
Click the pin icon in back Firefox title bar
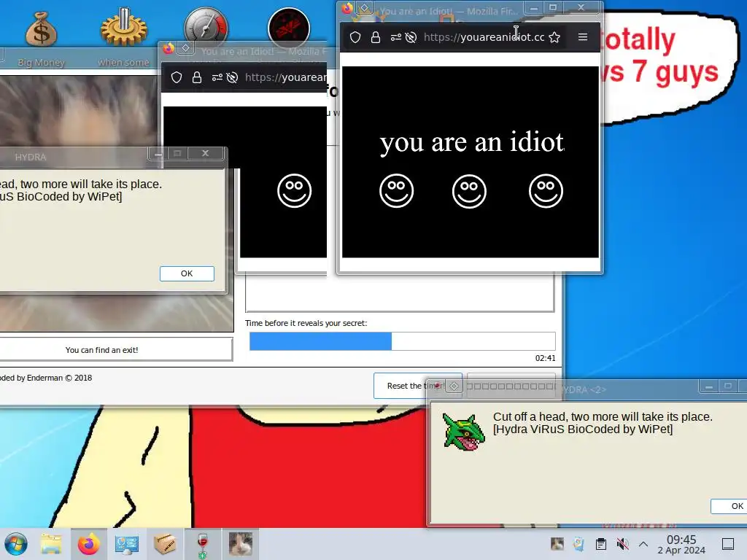pyautogui.click(x=186, y=47)
